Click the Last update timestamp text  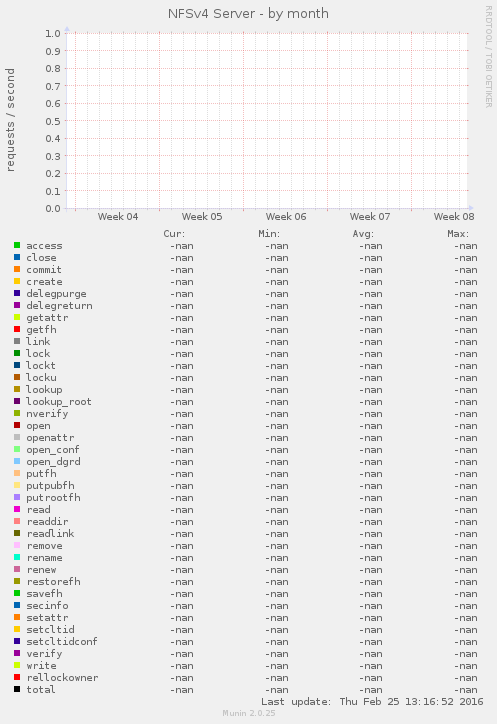(372, 702)
